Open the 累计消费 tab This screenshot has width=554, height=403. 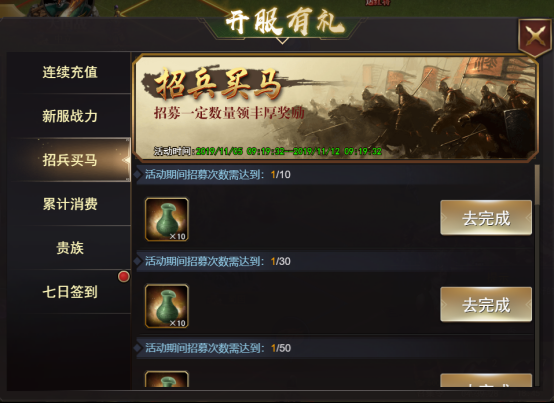click(70, 204)
